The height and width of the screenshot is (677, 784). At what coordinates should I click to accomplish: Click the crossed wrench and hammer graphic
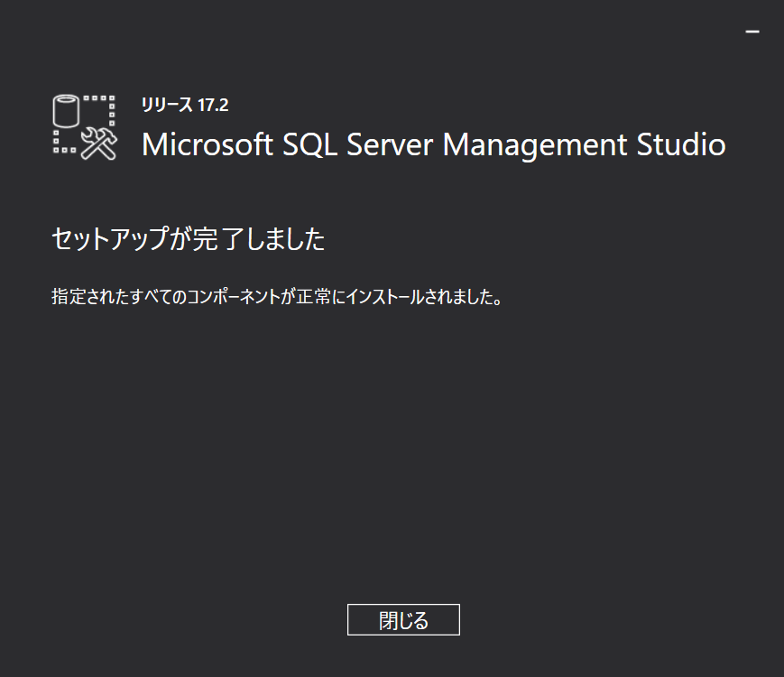coord(99,144)
